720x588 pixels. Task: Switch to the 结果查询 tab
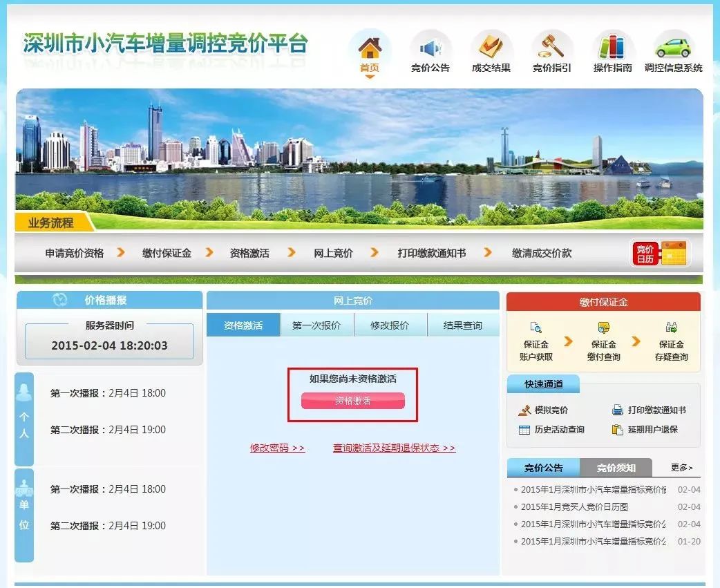coord(464,324)
